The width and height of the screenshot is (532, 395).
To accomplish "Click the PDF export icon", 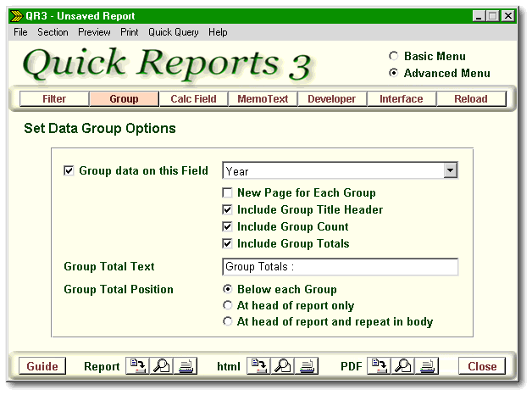I will (x=379, y=366).
